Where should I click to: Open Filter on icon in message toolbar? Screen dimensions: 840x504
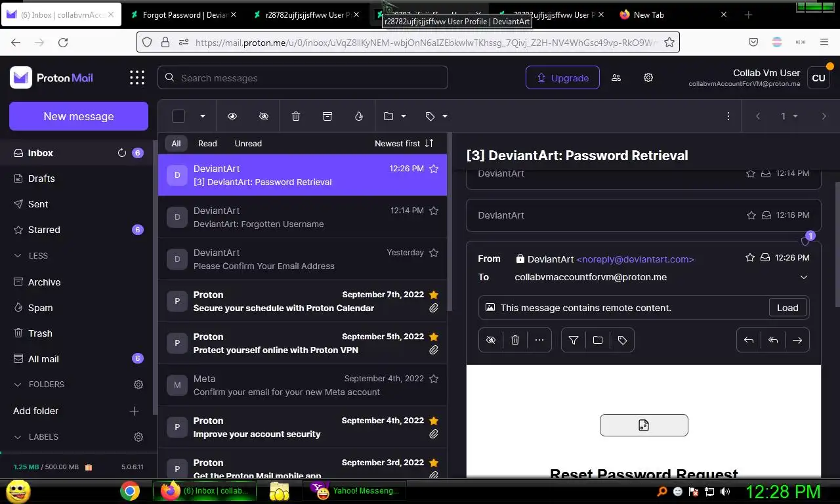[x=574, y=340]
